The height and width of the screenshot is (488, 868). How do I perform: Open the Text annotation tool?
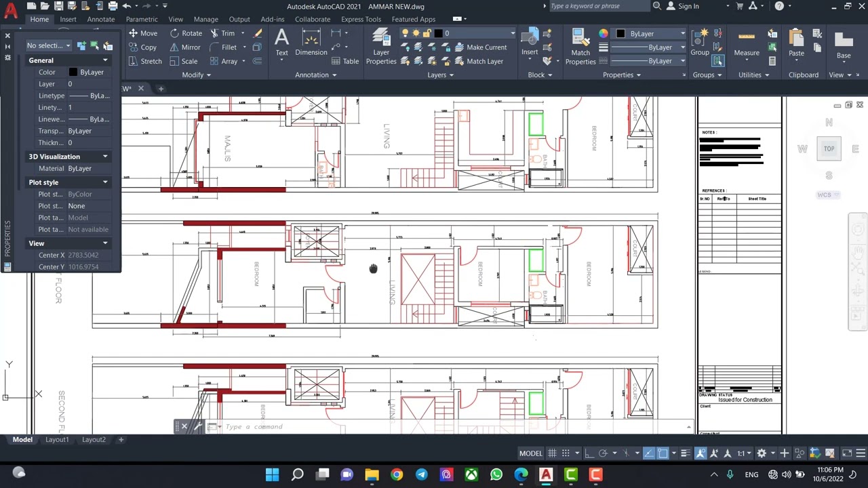(x=281, y=43)
